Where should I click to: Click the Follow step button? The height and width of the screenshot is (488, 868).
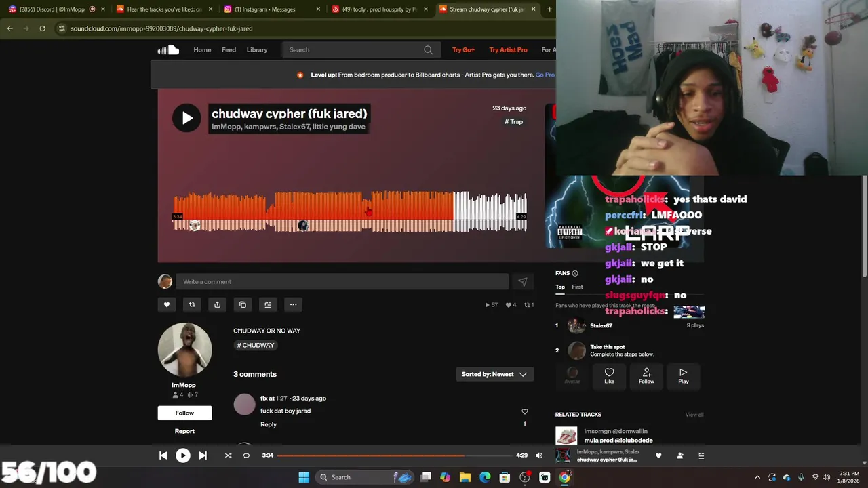point(646,375)
